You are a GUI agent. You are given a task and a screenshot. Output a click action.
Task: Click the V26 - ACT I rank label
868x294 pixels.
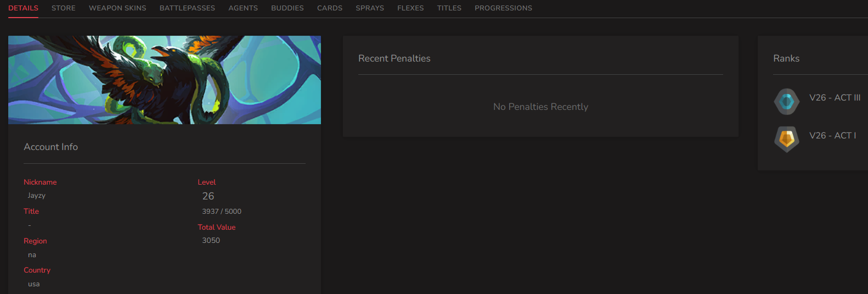[832, 136]
